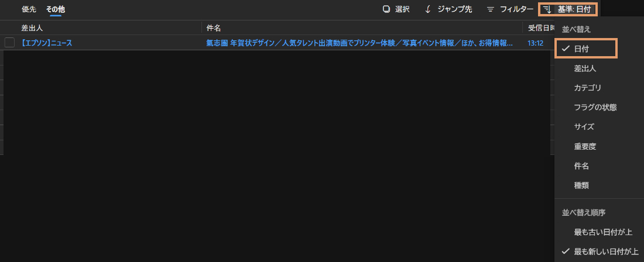This screenshot has height=262, width=644.
Task: Collapse the 基準: 日付 sort dropdown
Action: (x=567, y=9)
